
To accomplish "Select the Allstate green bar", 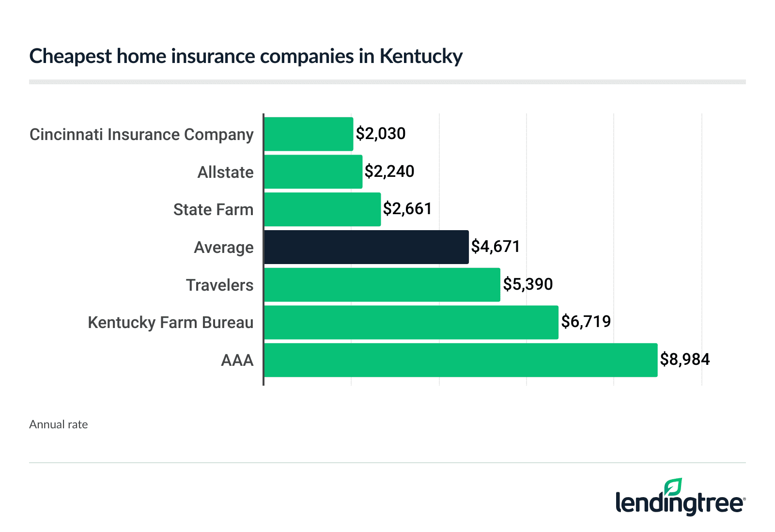I will [313, 172].
